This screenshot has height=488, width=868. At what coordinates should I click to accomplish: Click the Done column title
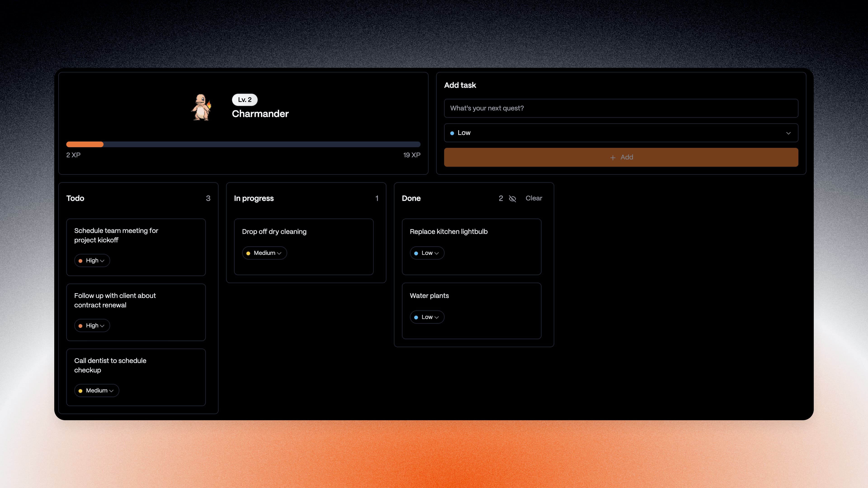[411, 198]
